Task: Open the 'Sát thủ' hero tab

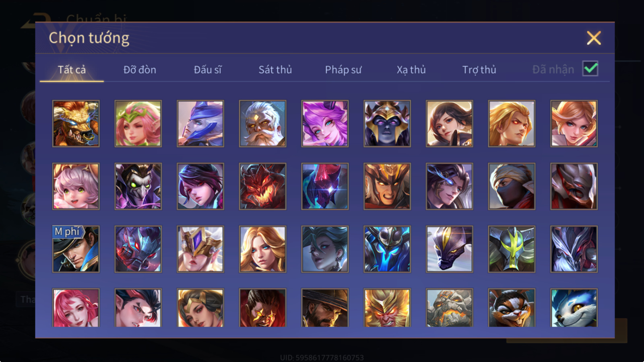Action: [275, 70]
